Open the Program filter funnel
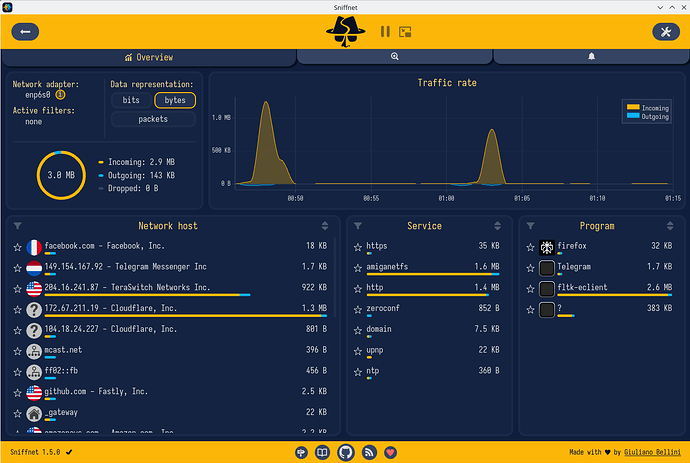690x463 pixels. pos(530,226)
